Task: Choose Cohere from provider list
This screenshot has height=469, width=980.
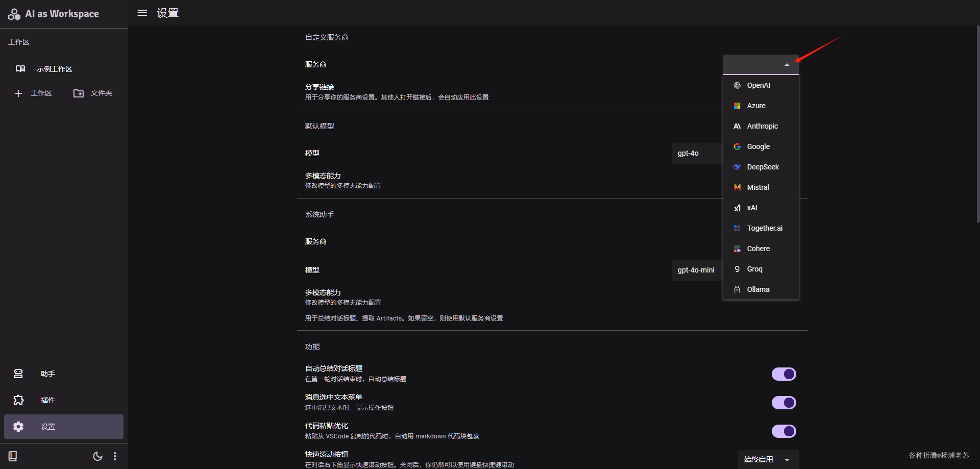Action: pyautogui.click(x=761, y=249)
